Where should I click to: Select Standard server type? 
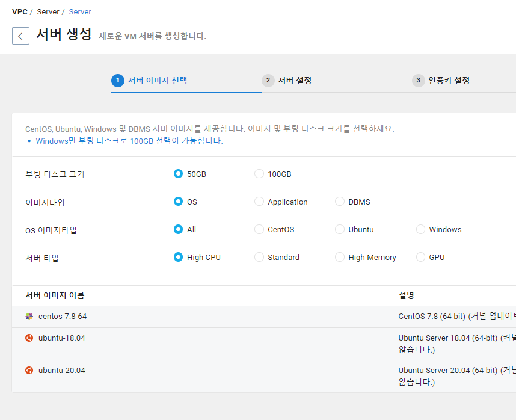[259, 257]
